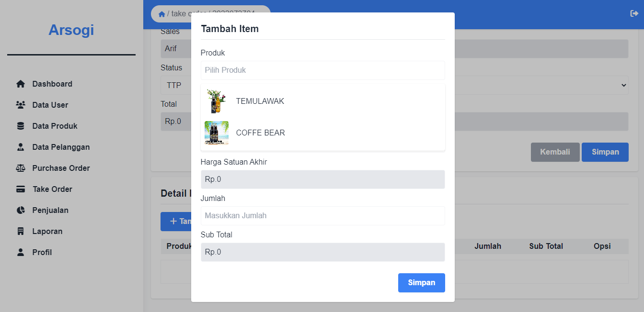Click the Data User people icon
The image size is (644, 312).
click(x=21, y=105)
